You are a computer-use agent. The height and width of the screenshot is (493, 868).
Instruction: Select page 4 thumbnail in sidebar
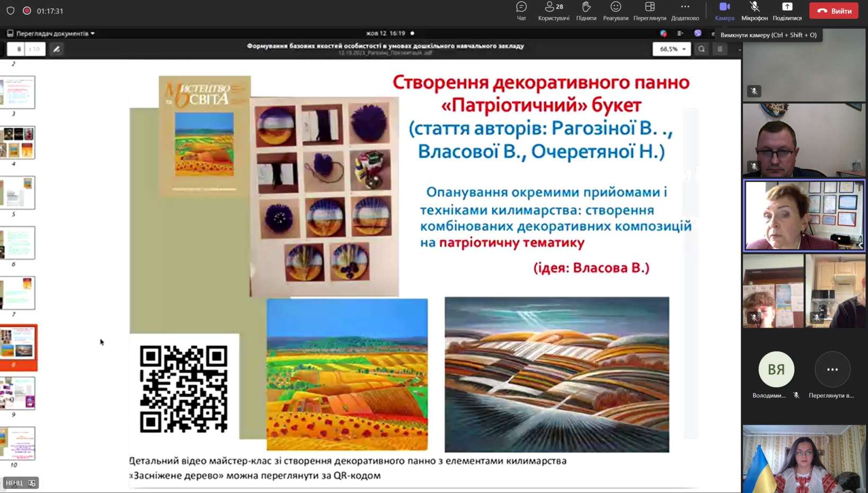coord(17,143)
